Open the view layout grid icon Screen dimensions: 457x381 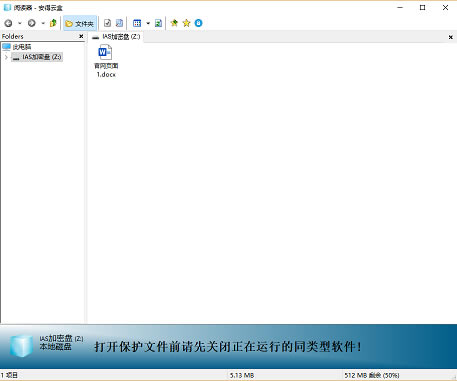[137, 23]
